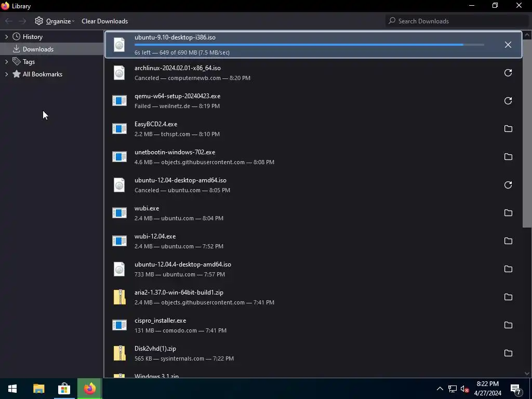This screenshot has width=532, height=399.
Task: Open the Organize menu
Action: click(55, 21)
